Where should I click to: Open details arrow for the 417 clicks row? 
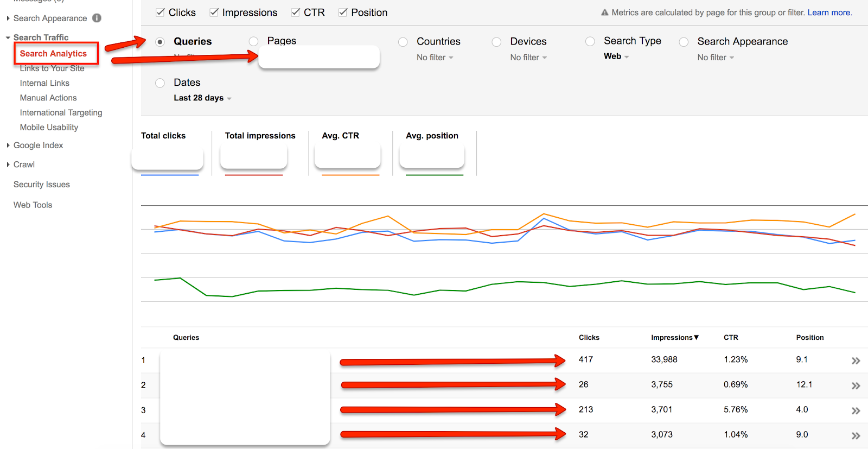[x=856, y=361]
